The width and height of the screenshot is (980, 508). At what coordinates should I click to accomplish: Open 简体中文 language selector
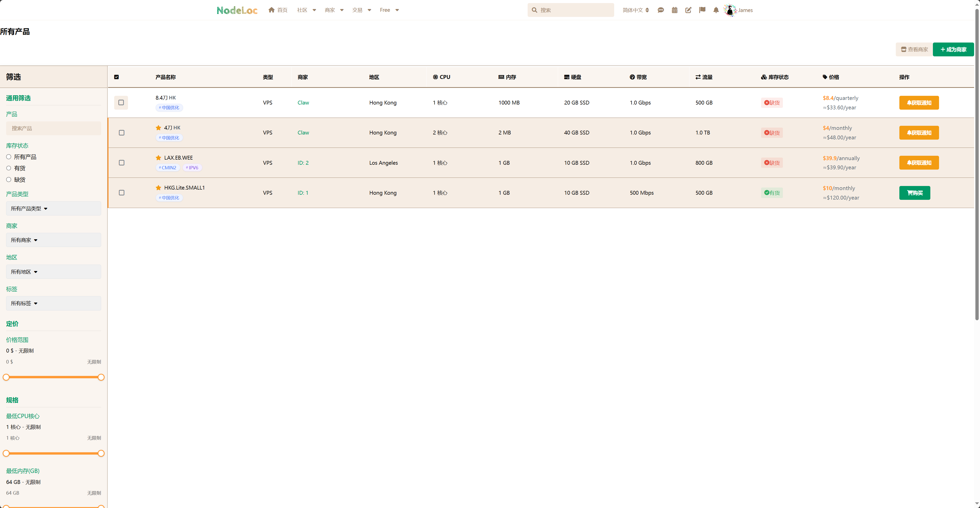pyautogui.click(x=636, y=10)
